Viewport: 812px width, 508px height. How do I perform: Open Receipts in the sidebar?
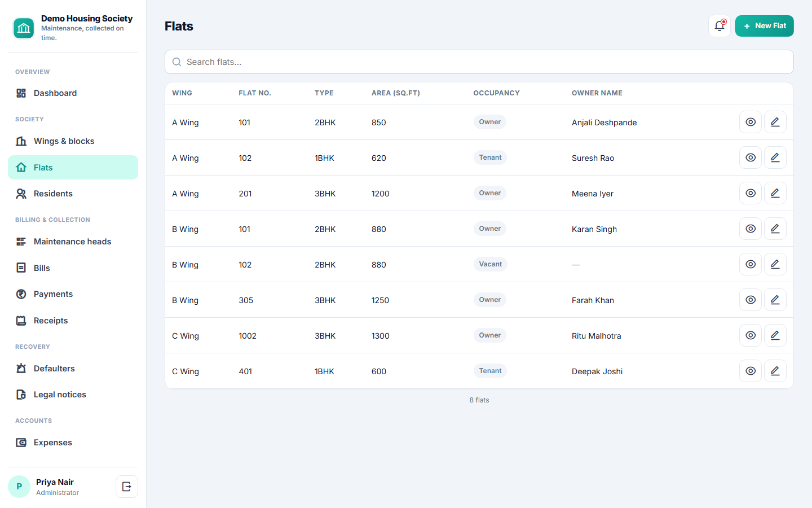[73, 321]
